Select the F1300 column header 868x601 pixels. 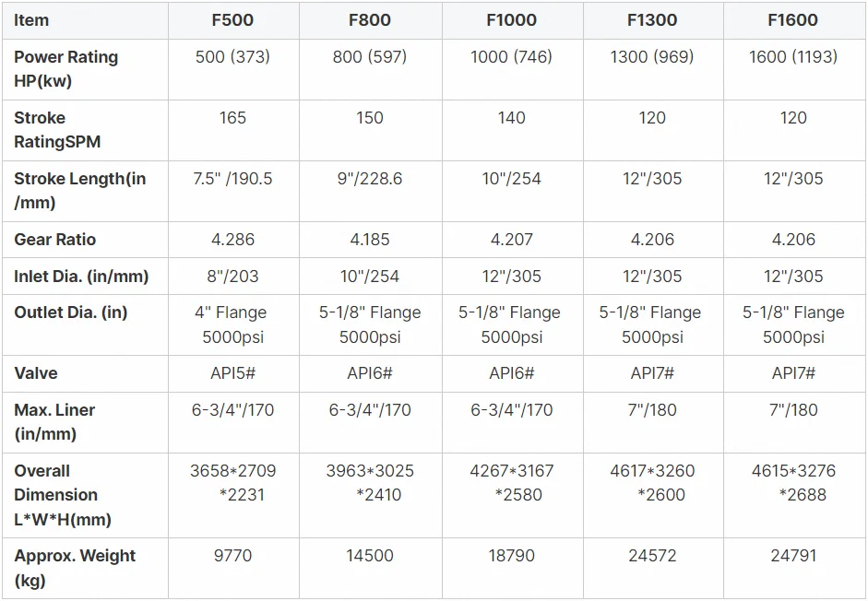click(x=652, y=20)
